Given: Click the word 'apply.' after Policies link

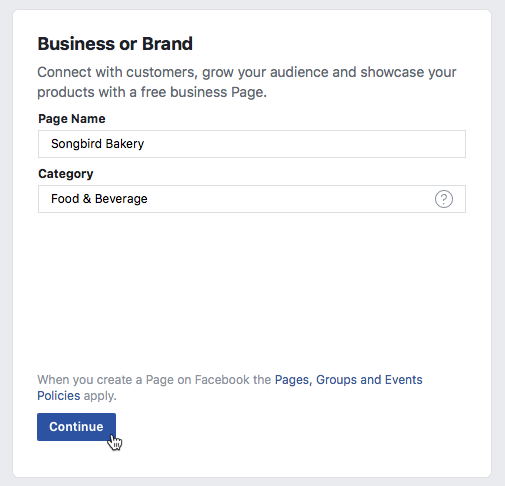Looking at the screenshot, I should click(100, 396).
